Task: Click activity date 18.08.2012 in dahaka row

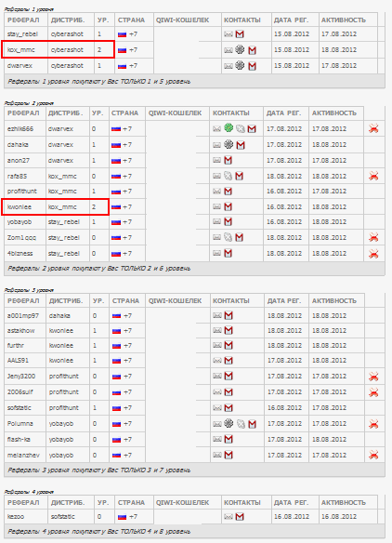Action: [x=329, y=145]
